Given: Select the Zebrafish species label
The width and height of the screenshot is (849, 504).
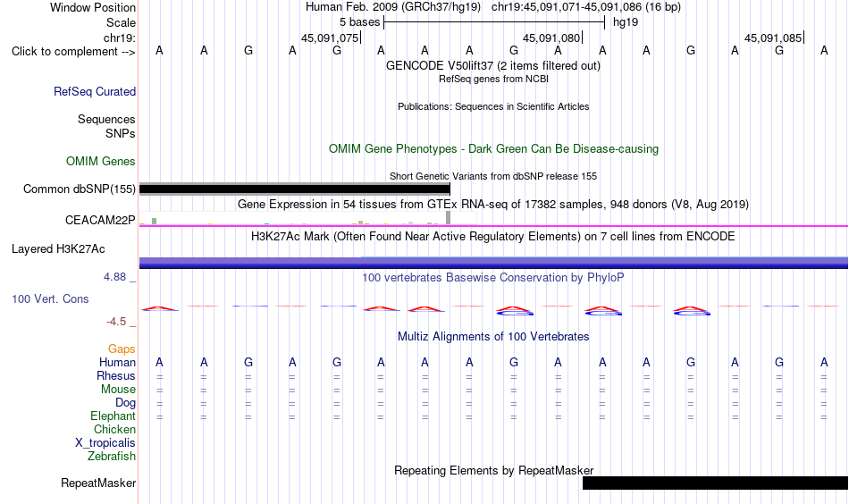Looking at the screenshot, I should point(112,456).
